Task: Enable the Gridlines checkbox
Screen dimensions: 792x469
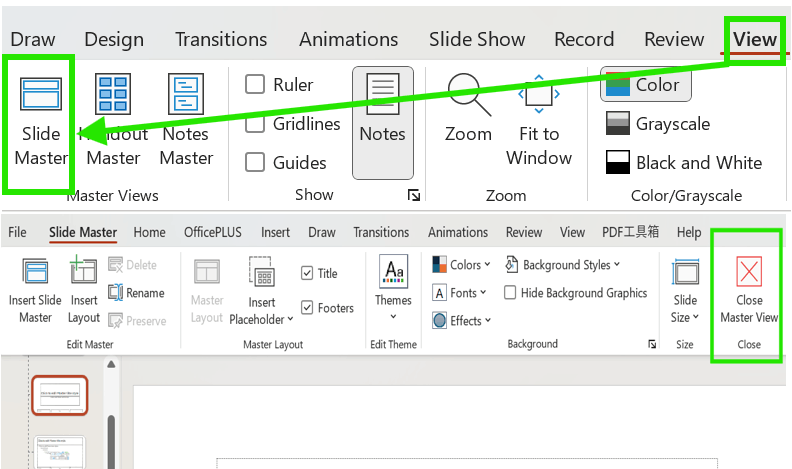Action: (x=255, y=124)
